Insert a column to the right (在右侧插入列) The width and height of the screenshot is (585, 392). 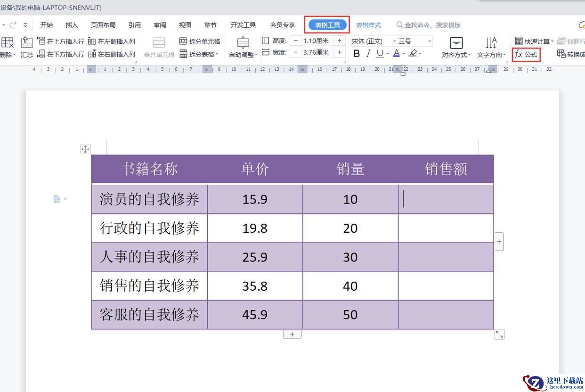[112, 55]
